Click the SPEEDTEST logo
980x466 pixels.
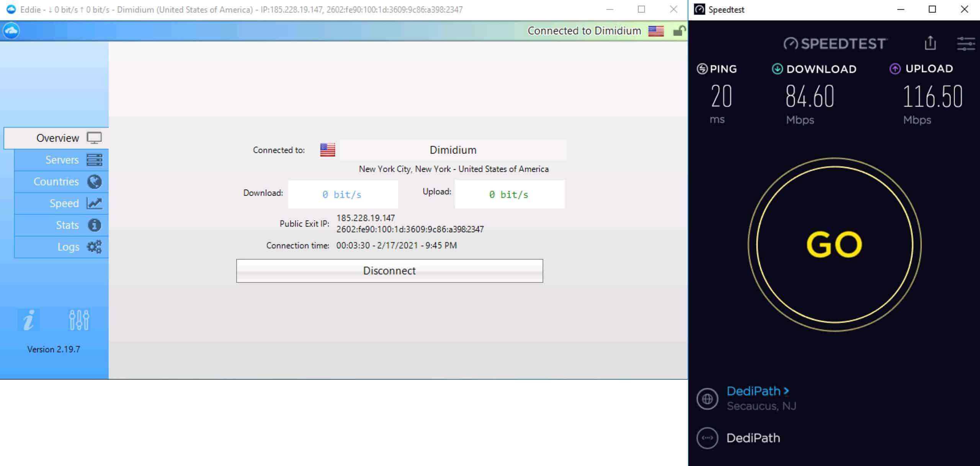tap(835, 44)
